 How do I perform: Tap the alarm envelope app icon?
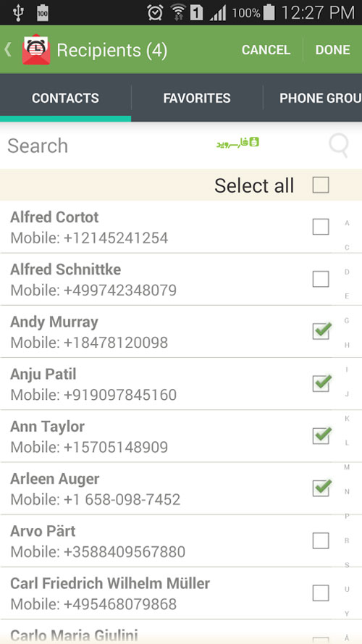point(36,50)
